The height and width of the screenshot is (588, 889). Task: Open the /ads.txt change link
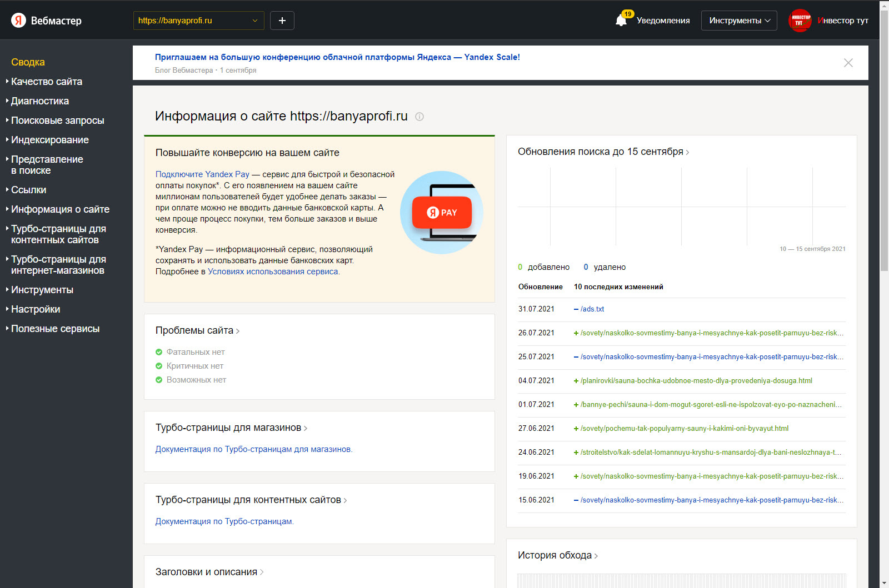click(x=592, y=309)
